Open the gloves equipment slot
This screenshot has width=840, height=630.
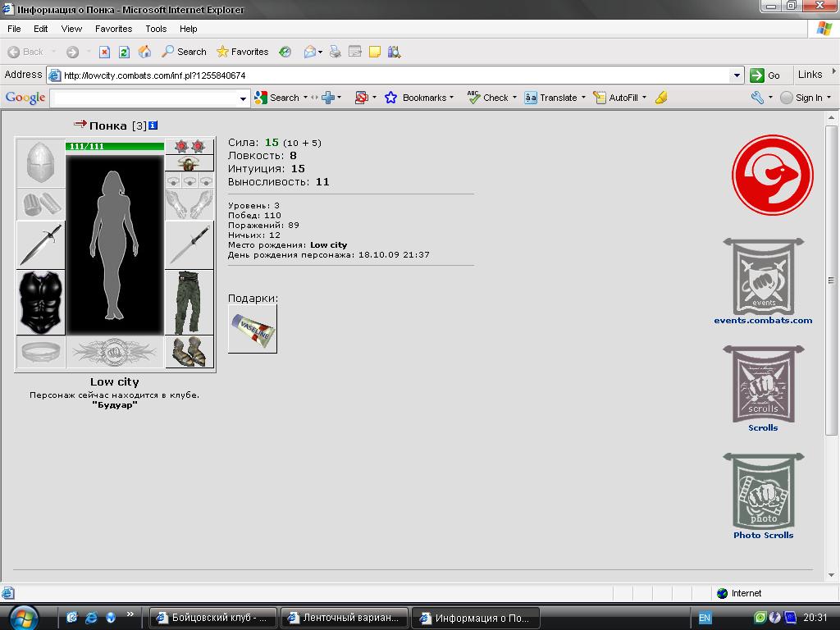189,204
